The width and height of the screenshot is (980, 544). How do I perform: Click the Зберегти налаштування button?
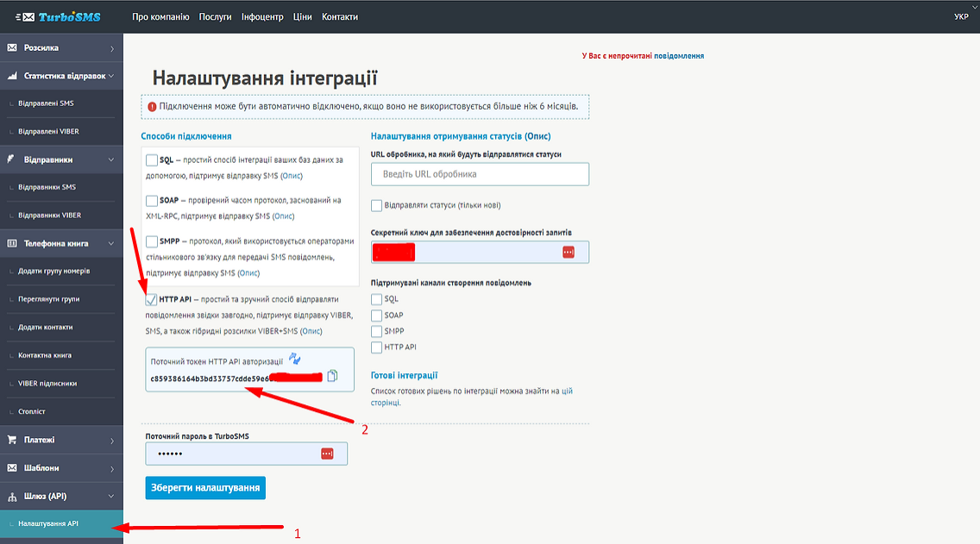pyautogui.click(x=205, y=488)
